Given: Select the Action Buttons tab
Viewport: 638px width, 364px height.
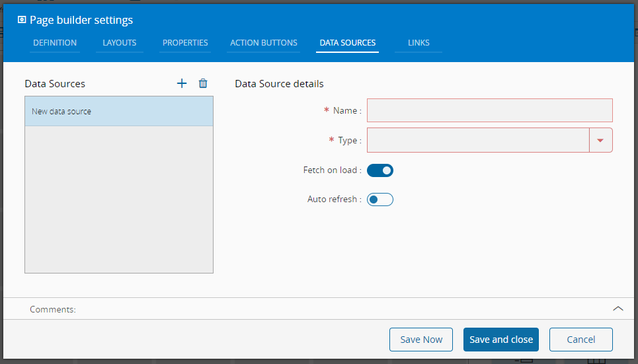Looking at the screenshot, I should click(x=264, y=43).
